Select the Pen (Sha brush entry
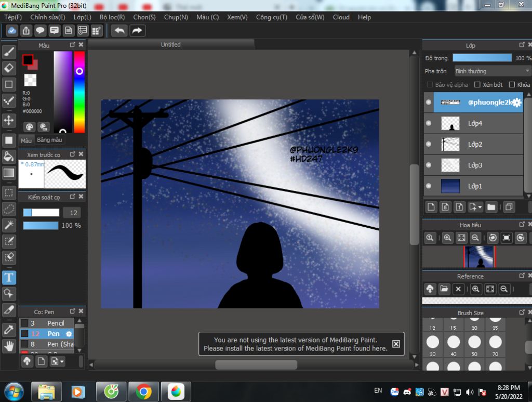Screen dimensions: 532x402 (47, 344)
